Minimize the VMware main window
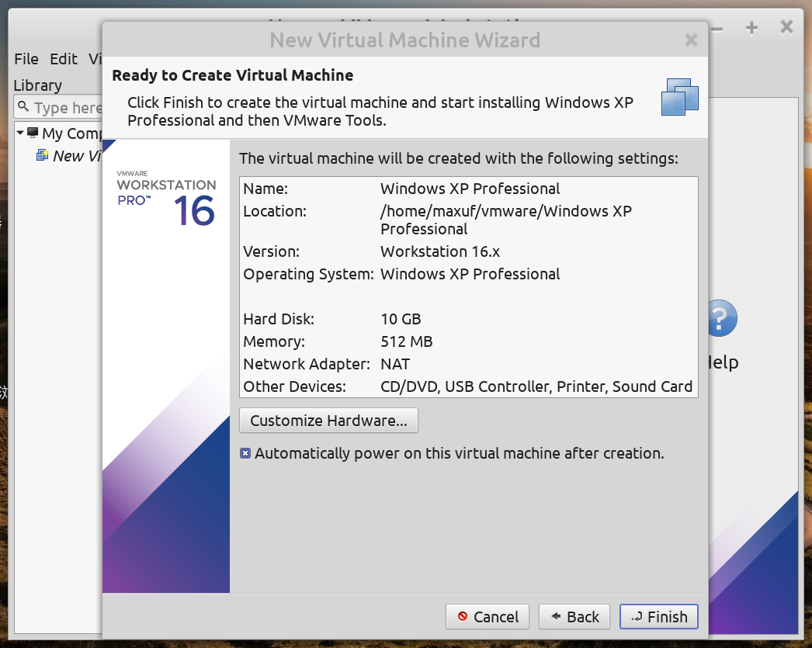 717,29
